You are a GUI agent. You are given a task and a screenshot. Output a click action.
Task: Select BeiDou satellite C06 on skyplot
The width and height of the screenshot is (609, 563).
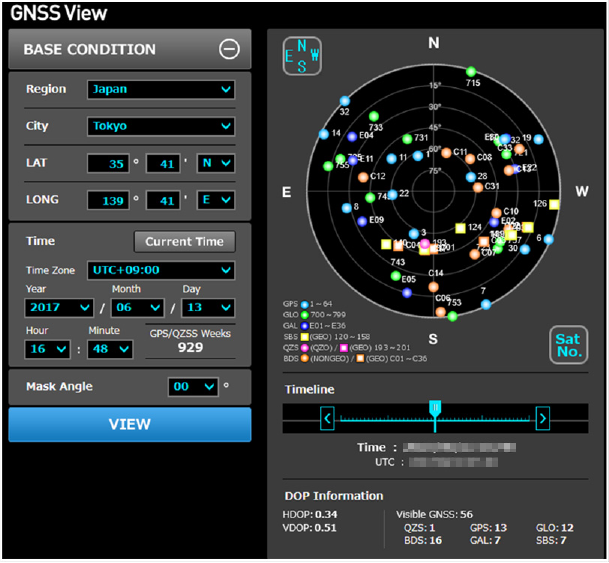tap(440, 312)
